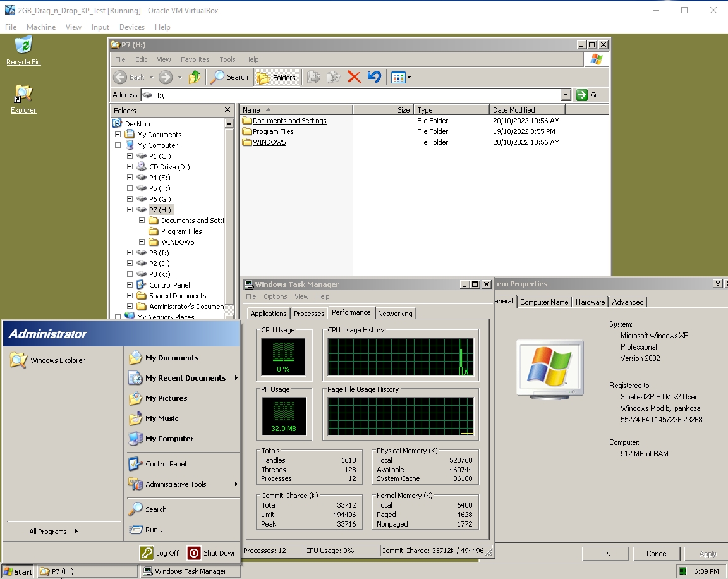Open the Explorer Tools menu
Image resolution: width=728 pixels, height=579 pixels.
coord(227,59)
